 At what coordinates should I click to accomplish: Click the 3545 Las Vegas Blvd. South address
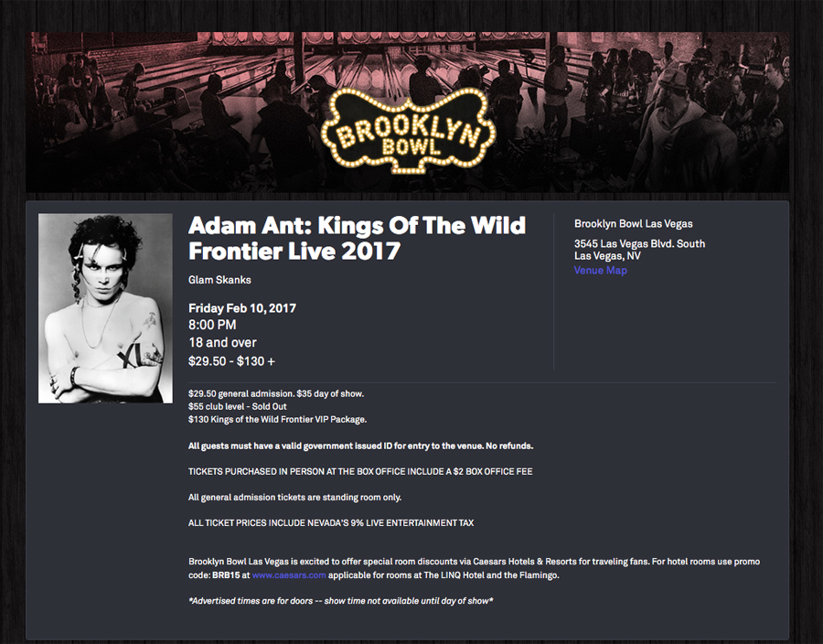click(x=639, y=244)
